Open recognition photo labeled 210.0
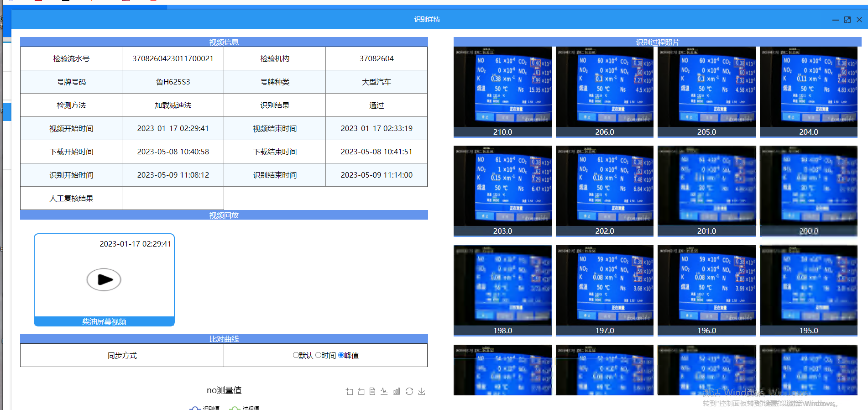 [x=502, y=91]
